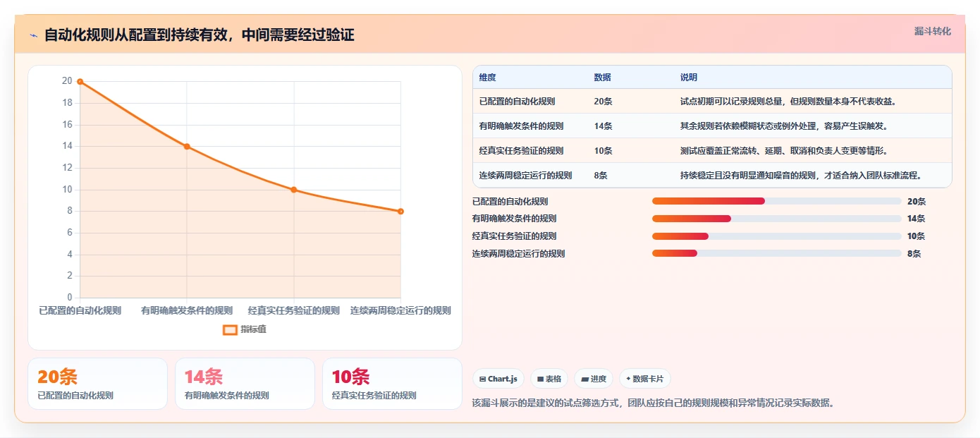Click the 8条 label beside progress bar
The height and width of the screenshot is (438, 980).
(x=914, y=254)
